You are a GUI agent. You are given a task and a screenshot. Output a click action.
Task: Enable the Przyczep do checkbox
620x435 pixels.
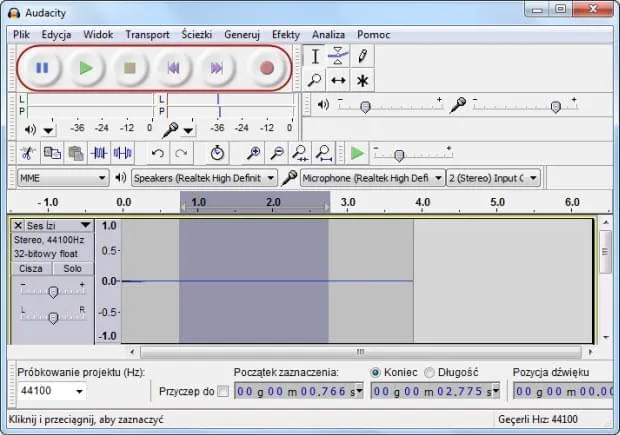pyautogui.click(x=223, y=392)
